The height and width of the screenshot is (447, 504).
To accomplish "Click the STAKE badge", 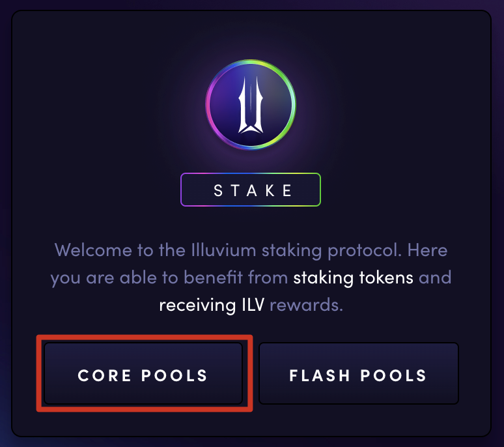I will 251,190.
